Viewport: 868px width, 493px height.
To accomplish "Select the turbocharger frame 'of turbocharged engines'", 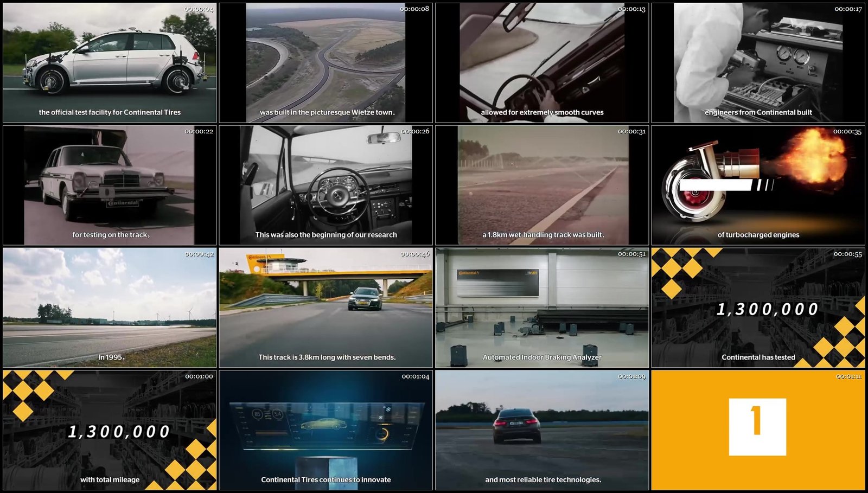I will (758, 185).
